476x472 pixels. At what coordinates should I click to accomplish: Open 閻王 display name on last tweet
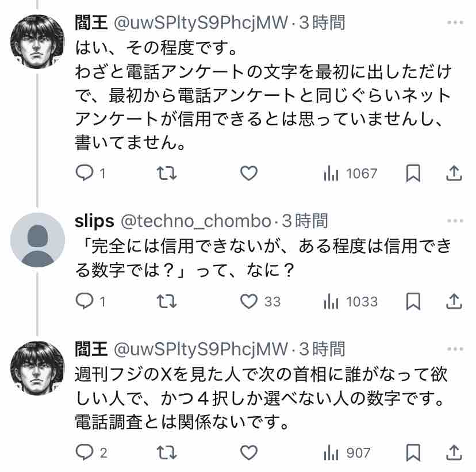[91, 348]
